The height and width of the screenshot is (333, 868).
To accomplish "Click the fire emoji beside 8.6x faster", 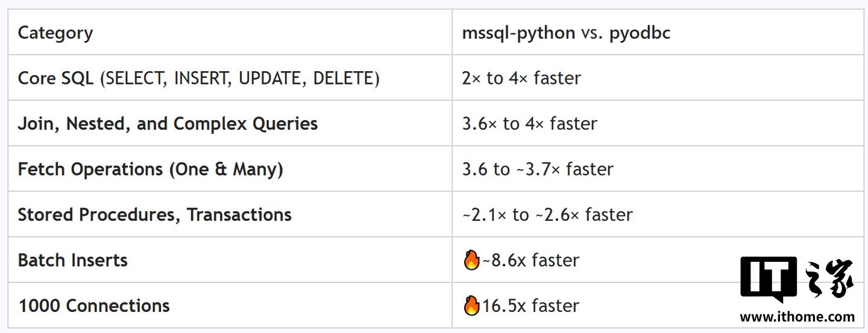I will (471, 261).
